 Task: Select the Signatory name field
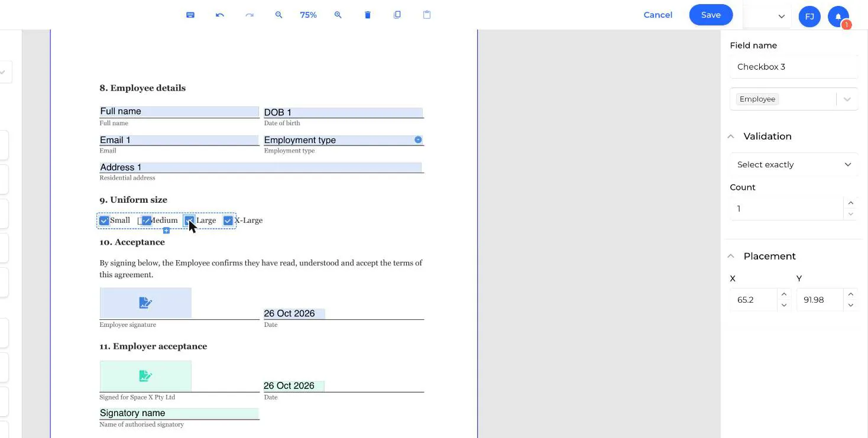coord(179,413)
